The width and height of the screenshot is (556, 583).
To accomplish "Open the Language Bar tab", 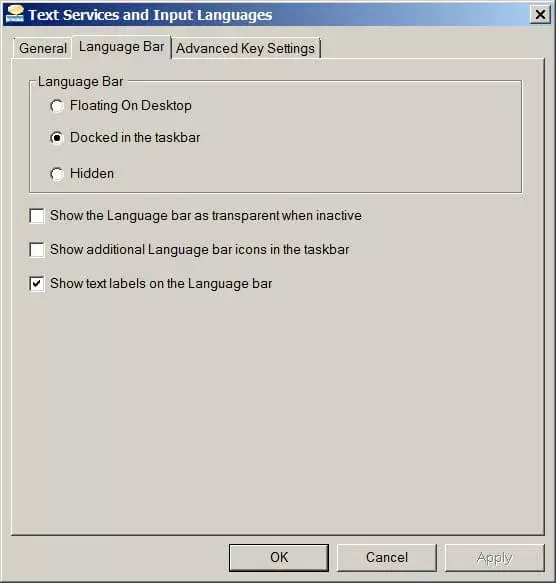I will (x=122, y=47).
